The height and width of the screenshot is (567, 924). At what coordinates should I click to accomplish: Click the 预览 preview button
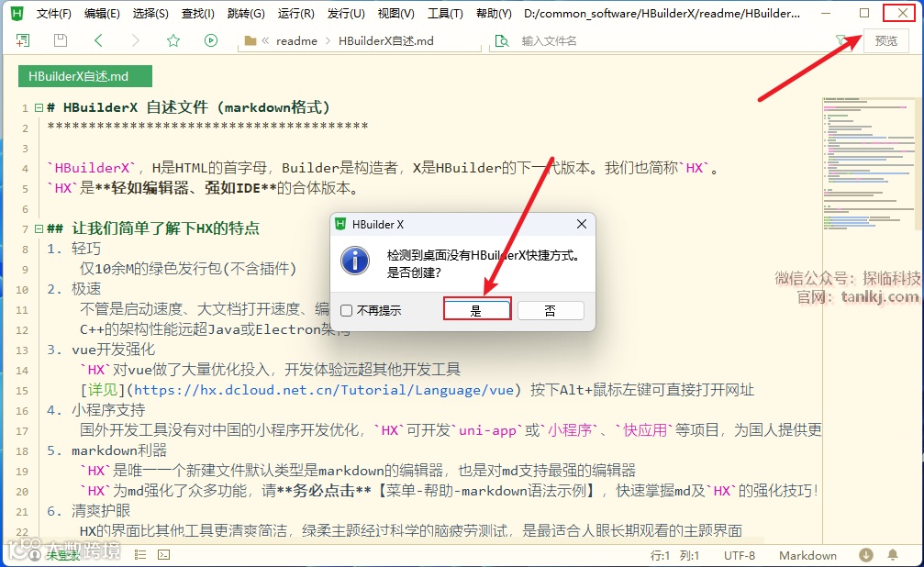pyautogui.click(x=885, y=40)
